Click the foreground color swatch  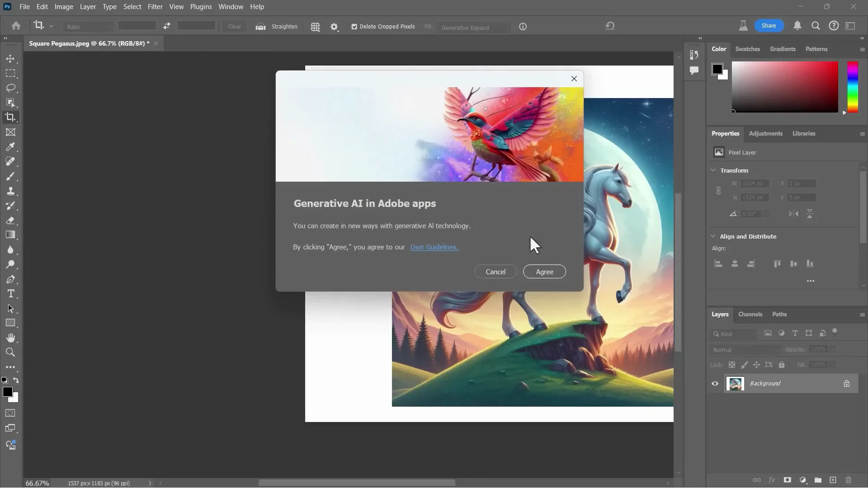9,392
